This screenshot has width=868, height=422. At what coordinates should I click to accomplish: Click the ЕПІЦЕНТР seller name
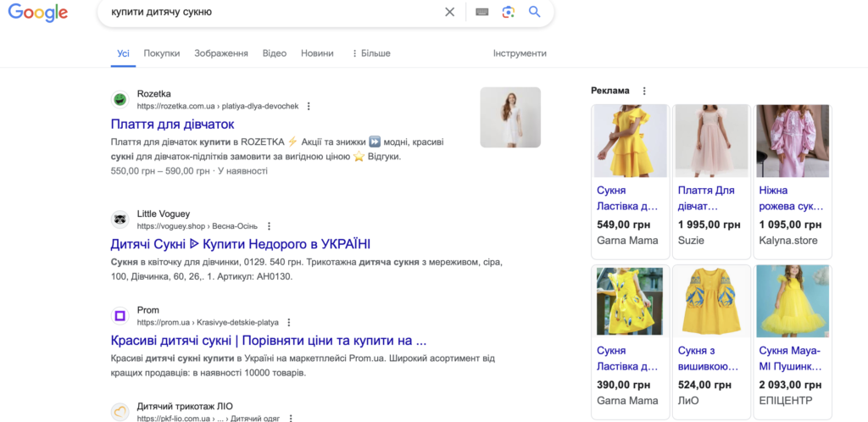tap(786, 401)
